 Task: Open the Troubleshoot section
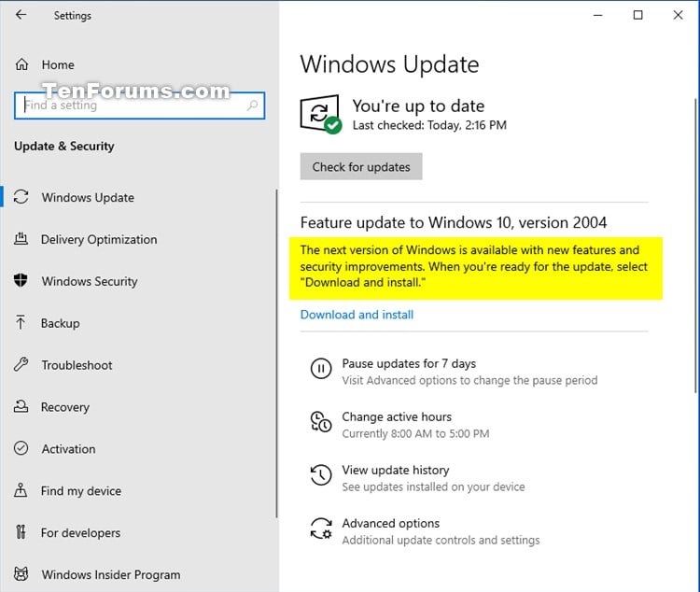77,365
